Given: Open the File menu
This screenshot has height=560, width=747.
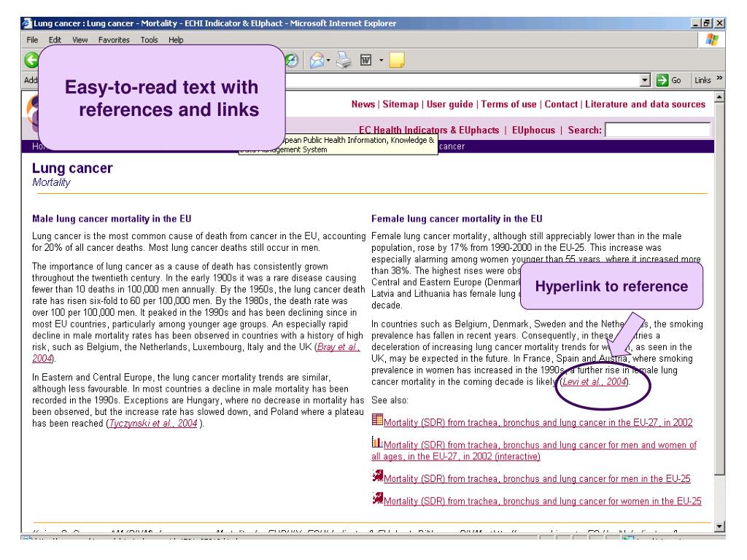Looking at the screenshot, I should (x=32, y=40).
